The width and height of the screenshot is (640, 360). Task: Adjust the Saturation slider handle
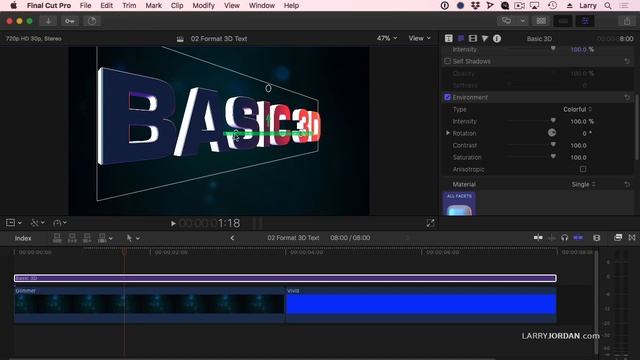pyautogui.click(x=553, y=156)
